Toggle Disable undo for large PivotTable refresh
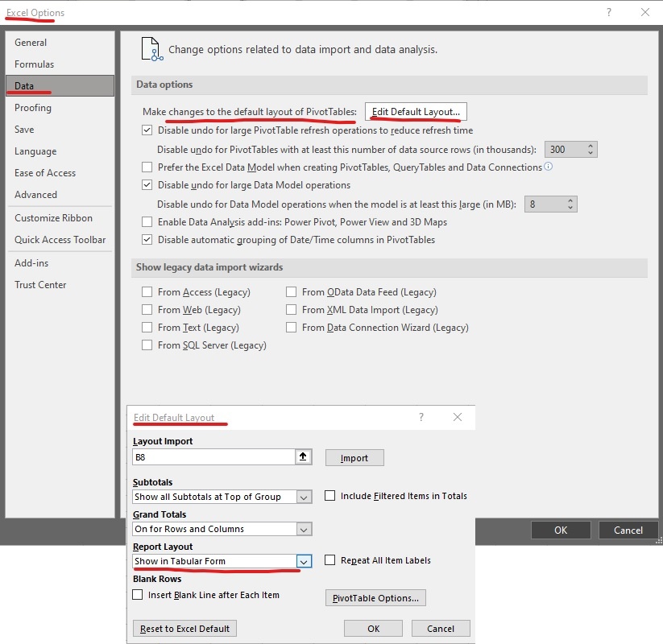This screenshot has width=663, height=644. coord(147,130)
